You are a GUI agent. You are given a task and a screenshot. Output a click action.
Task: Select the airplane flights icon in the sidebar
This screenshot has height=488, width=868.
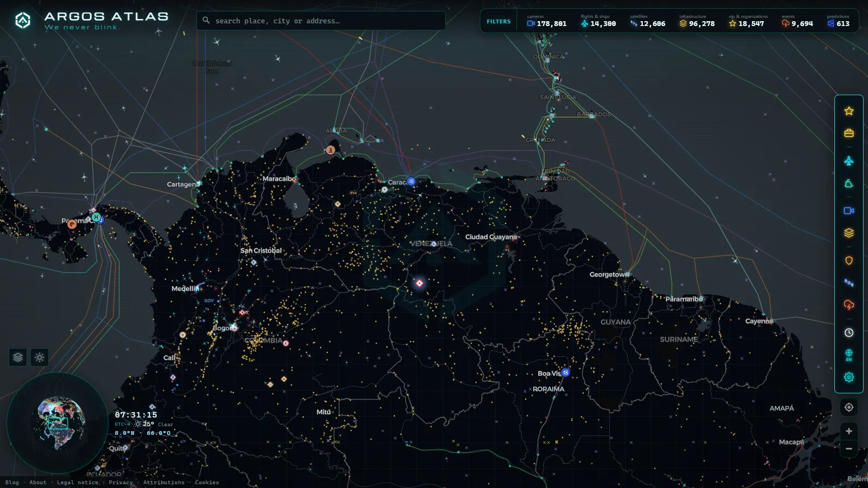(849, 161)
